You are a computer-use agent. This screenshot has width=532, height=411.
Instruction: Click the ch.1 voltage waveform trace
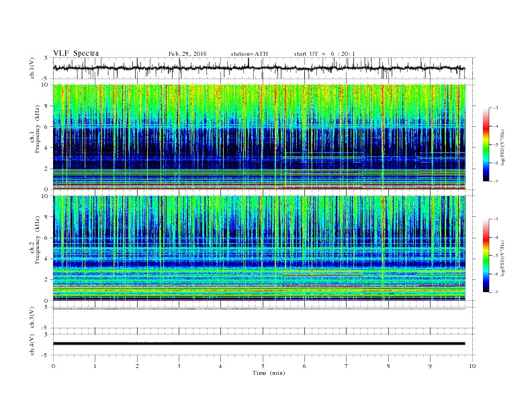point(259,68)
